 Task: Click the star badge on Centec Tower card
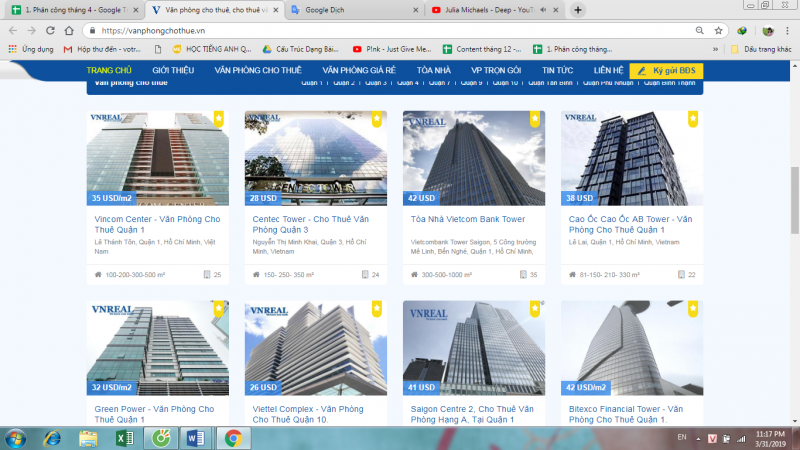[x=377, y=119]
